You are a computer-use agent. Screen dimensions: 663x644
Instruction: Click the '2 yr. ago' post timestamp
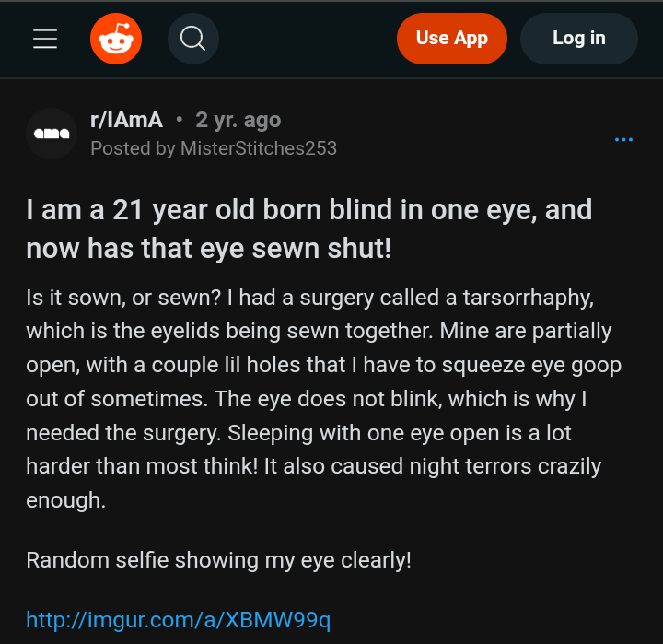coord(238,120)
